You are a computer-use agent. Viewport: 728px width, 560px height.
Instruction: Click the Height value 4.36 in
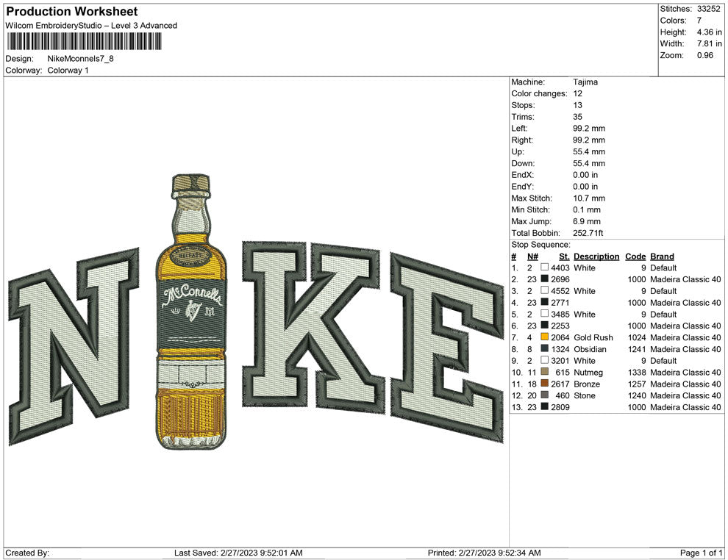click(709, 32)
